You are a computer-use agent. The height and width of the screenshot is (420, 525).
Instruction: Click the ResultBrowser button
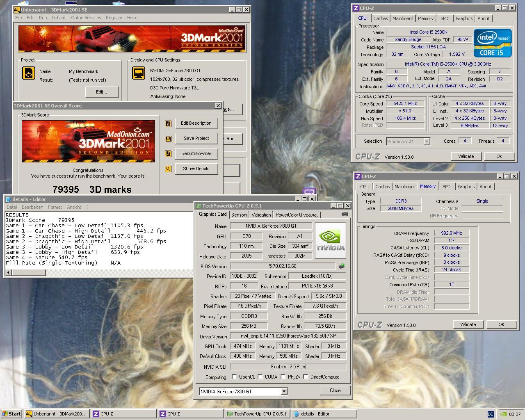point(196,153)
